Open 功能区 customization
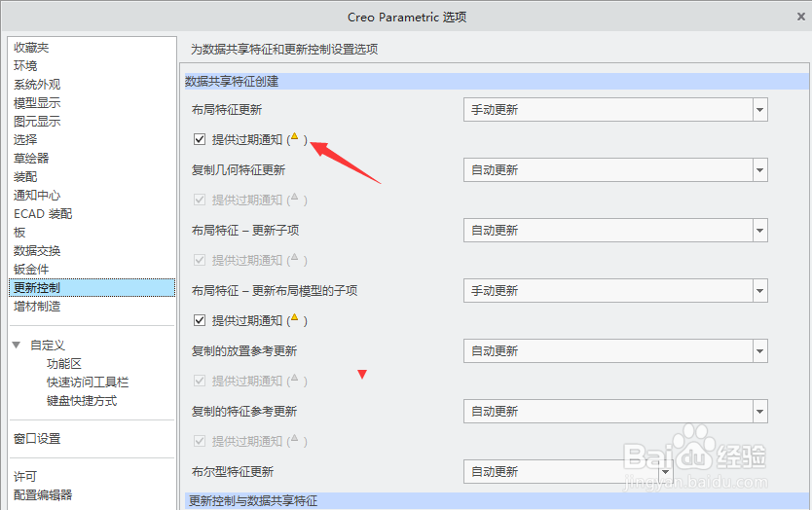 tap(64, 364)
